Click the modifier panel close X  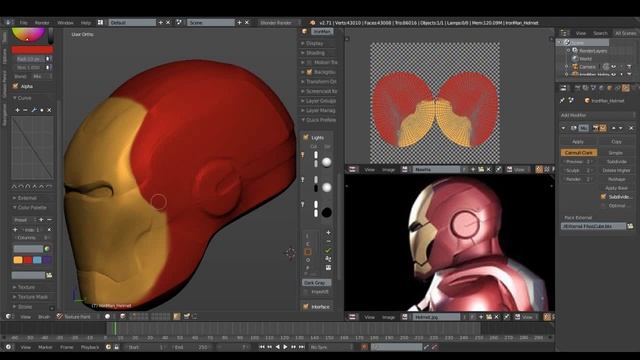pos(631,128)
